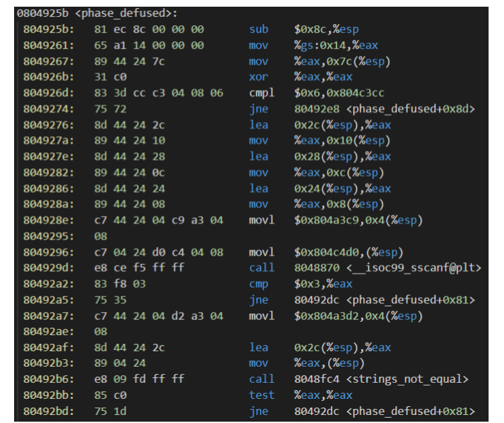Click the bytes 83 3d cc c3 04 08 06
Screen dimensions: 504x423
pyautogui.click(x=158, y=93)
